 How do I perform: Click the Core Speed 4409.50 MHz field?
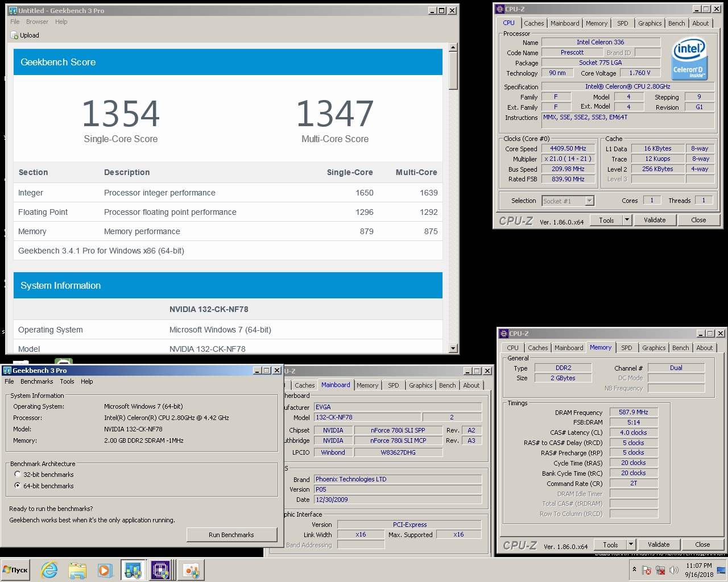click(568, 148)
